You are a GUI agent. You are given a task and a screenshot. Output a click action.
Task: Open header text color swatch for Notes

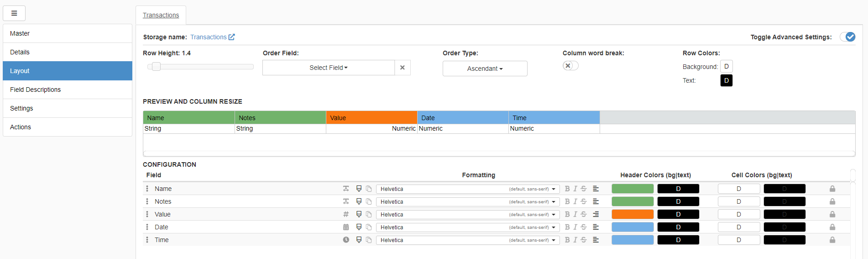tap(678, 201)
